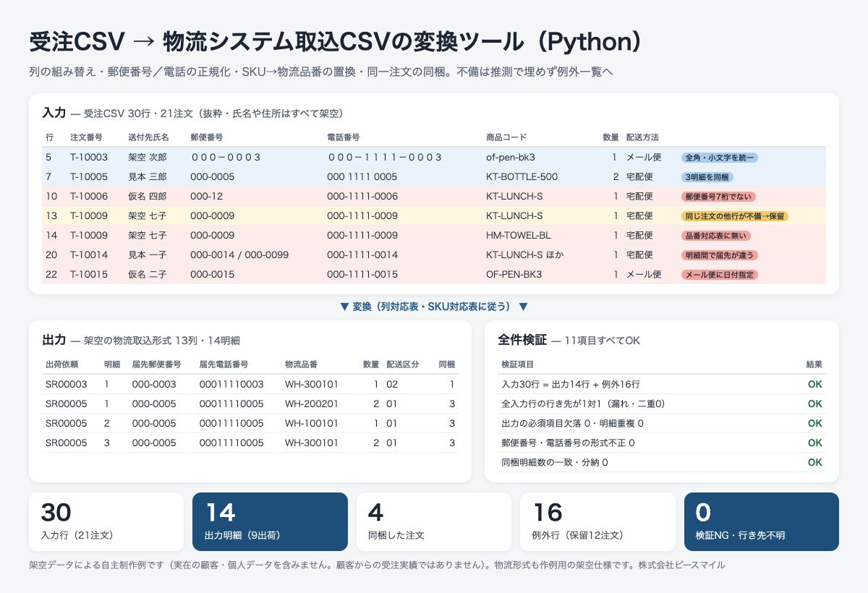
Task: Click the 0 検証NG・行き先不明 summary card
Action: [762, 522]
